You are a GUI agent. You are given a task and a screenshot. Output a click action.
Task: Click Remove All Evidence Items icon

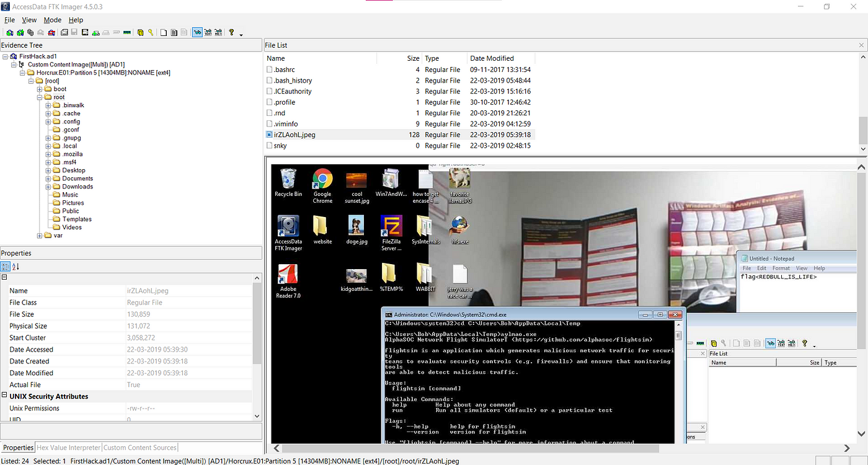[x=51, y=32]
